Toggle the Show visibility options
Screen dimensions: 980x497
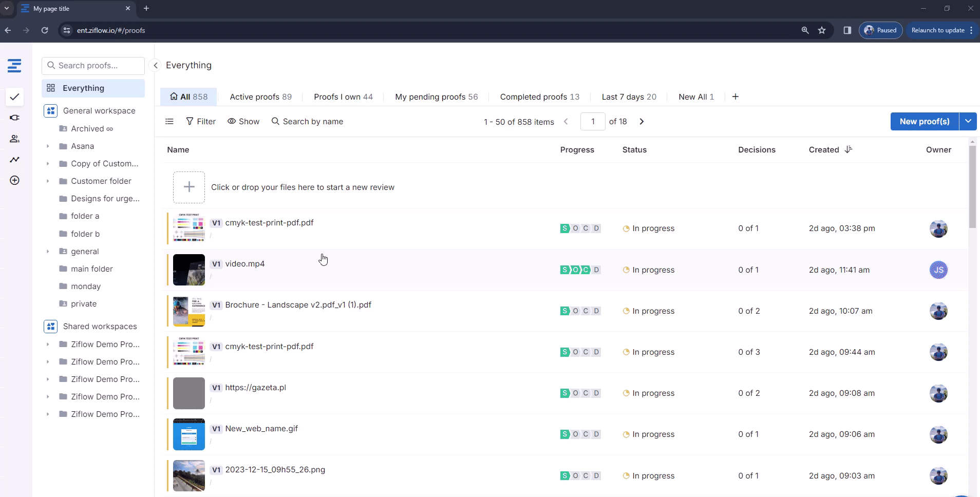(x=243, y=122)
